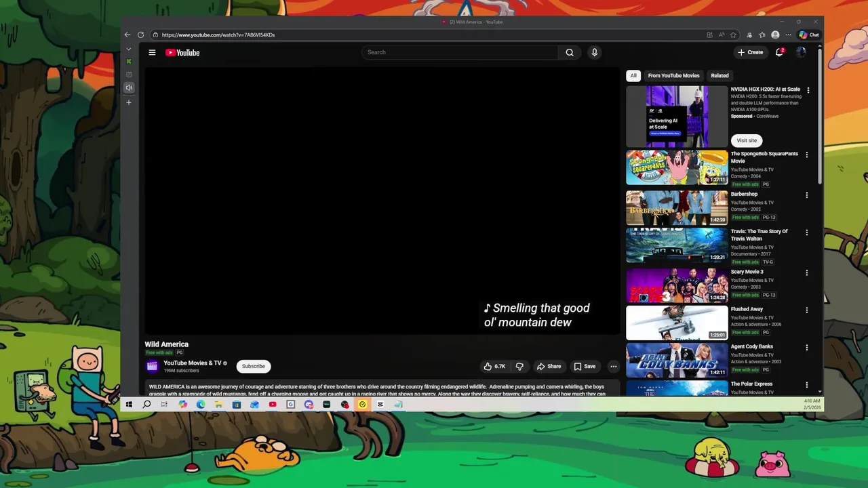
Task: Add this page to browser favorites
Action: (733, 35)
